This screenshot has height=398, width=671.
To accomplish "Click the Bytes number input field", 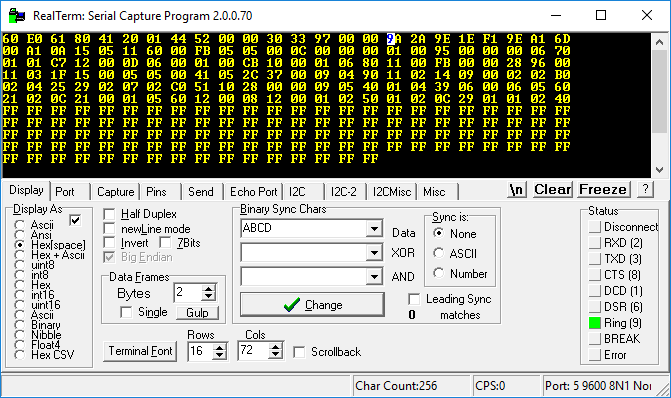I will click(x=188, y=293).
